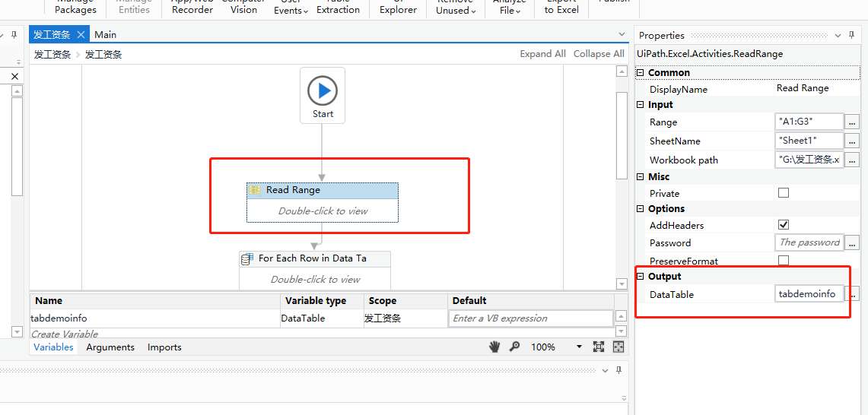The image size is (868, 415).
Task: Switch to the Main tab
Action: pos(105,35)
